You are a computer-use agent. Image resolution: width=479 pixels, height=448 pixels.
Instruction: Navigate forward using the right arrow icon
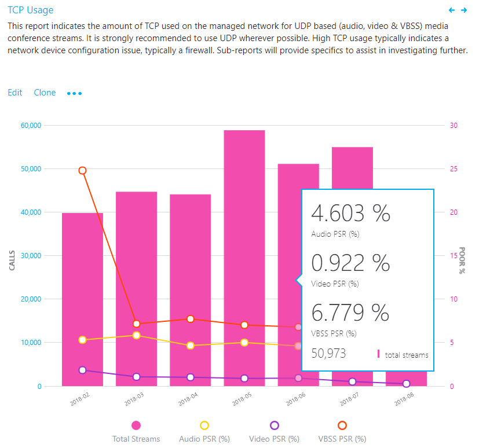coord(463,10)
